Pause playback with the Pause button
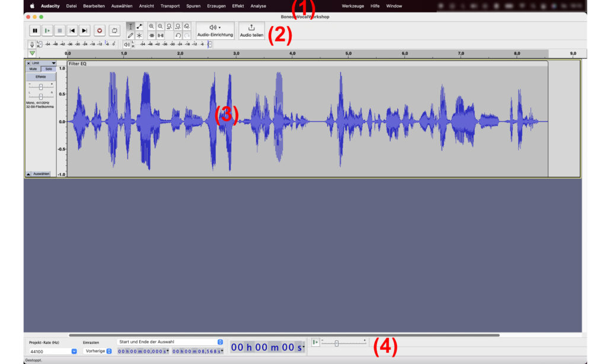The image size is (607, 364). [35, 31]
